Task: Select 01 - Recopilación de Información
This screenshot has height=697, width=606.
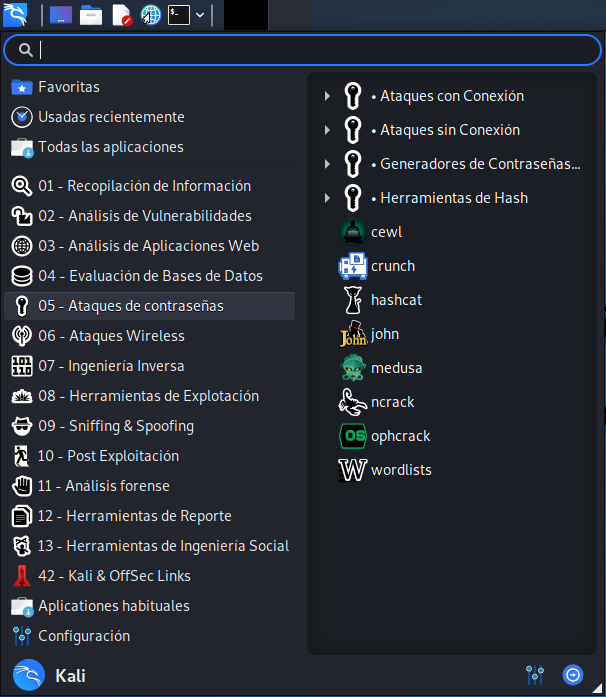Action: (149, 186)
